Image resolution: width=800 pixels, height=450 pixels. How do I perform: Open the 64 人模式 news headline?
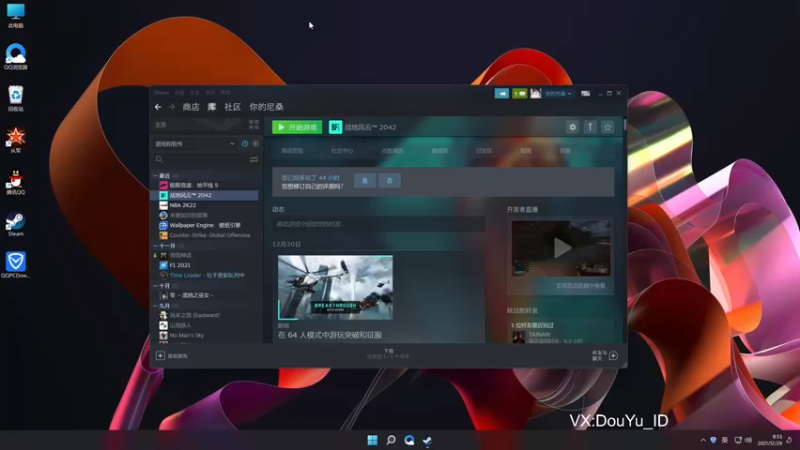coord(330,335)
